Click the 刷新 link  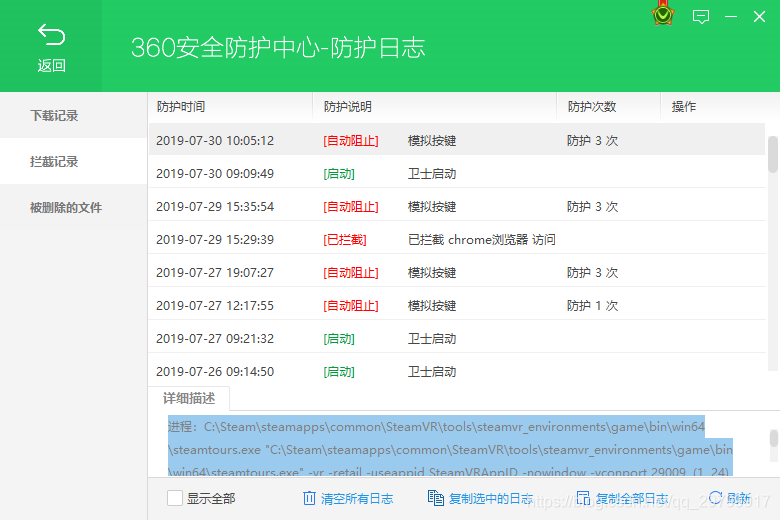point(739,498)
